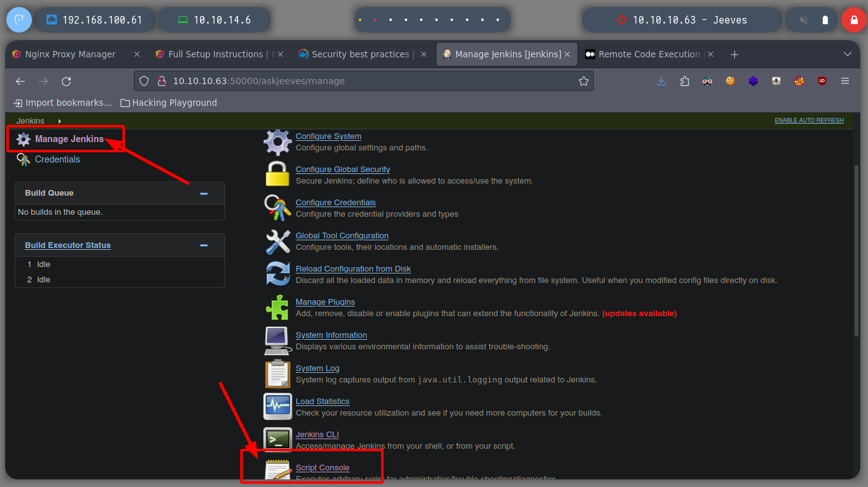868x487 pixels.
Task: Click the Manage Jenkins sidebar link
Action: (x=69, y=139)
